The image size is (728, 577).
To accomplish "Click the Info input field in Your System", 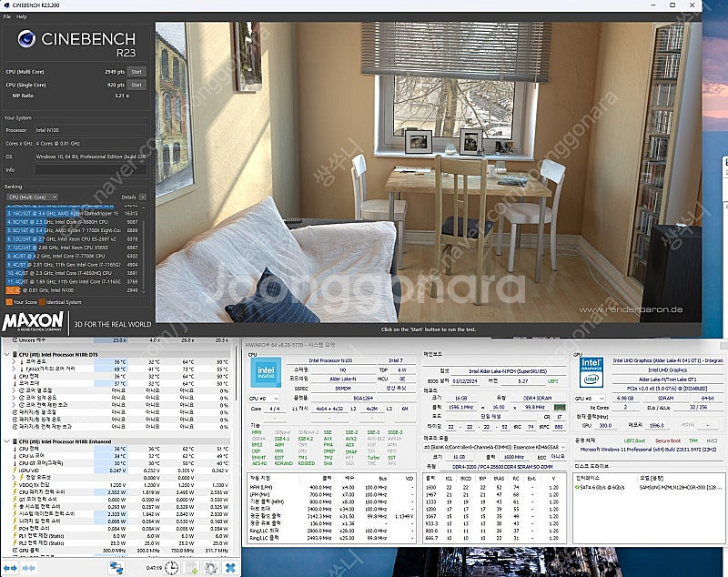I will point(90,170).
